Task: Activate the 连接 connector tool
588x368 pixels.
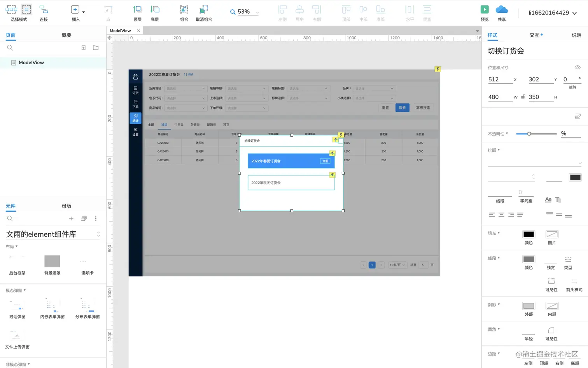Action: [x=44, y=9]
